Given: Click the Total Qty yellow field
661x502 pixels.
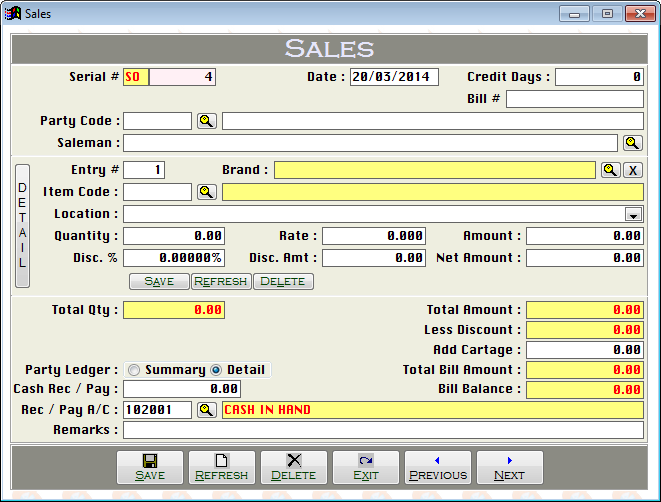Looking at the screenshot, I should coord(174,310).
